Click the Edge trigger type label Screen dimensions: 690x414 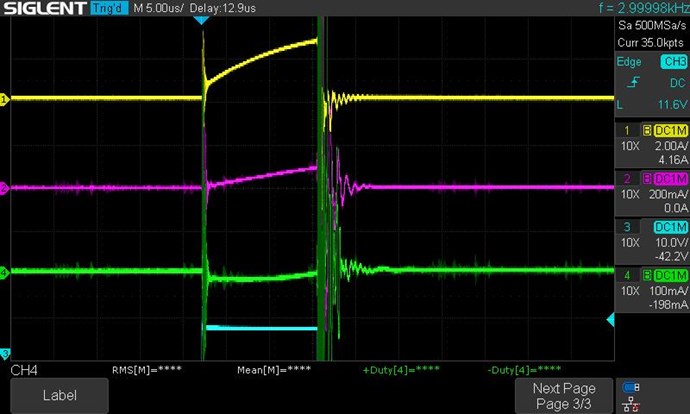629,62
